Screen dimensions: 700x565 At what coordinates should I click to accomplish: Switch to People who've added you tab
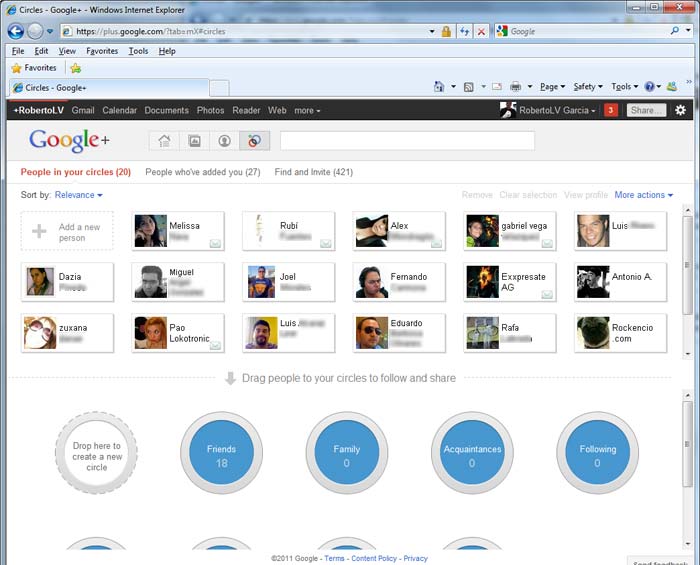click(x=203, y=172)
